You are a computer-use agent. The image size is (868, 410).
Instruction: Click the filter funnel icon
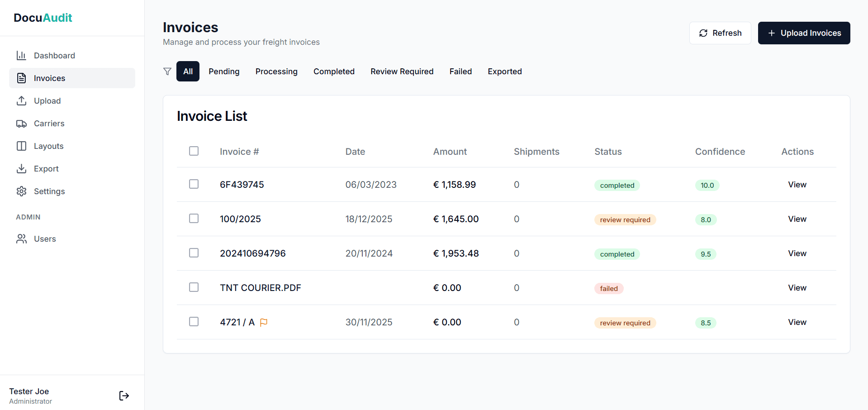(x=167, y=71)
